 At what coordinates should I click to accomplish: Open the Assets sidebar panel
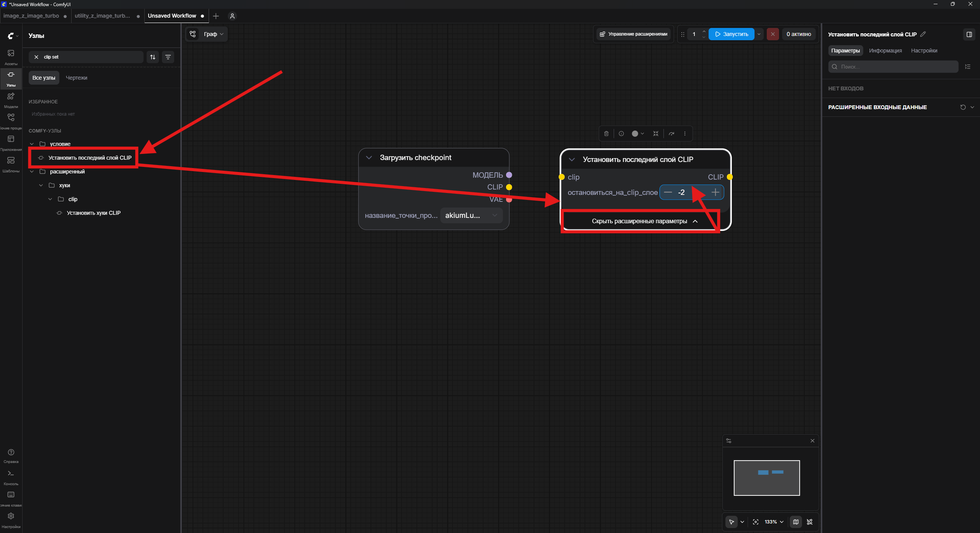[11, 57]
